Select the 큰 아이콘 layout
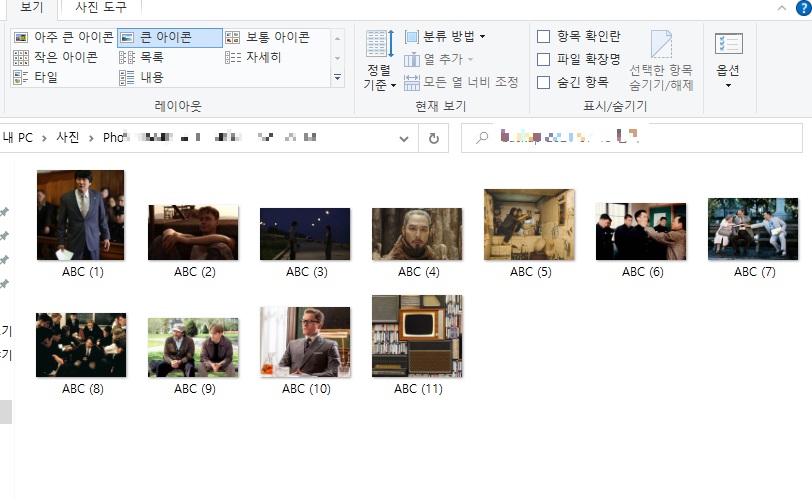The image size is (812, 499). click(x=169, y=37)
